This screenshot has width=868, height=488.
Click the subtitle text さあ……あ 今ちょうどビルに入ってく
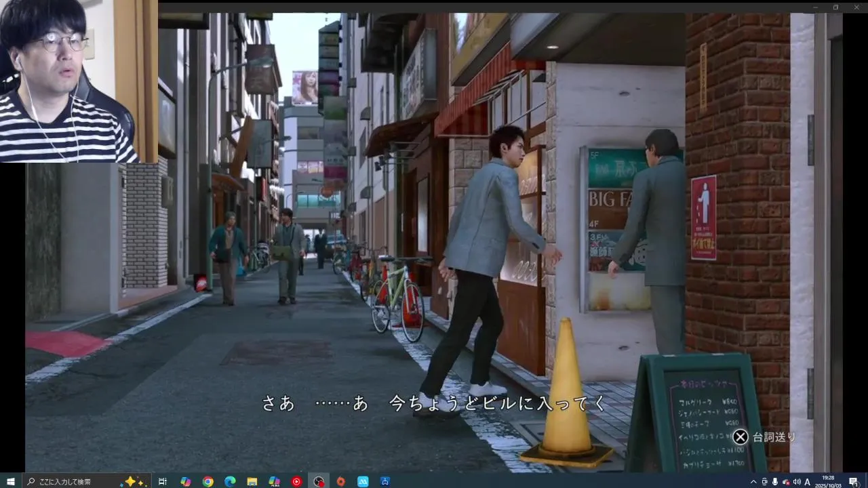[x=434, y=403]
